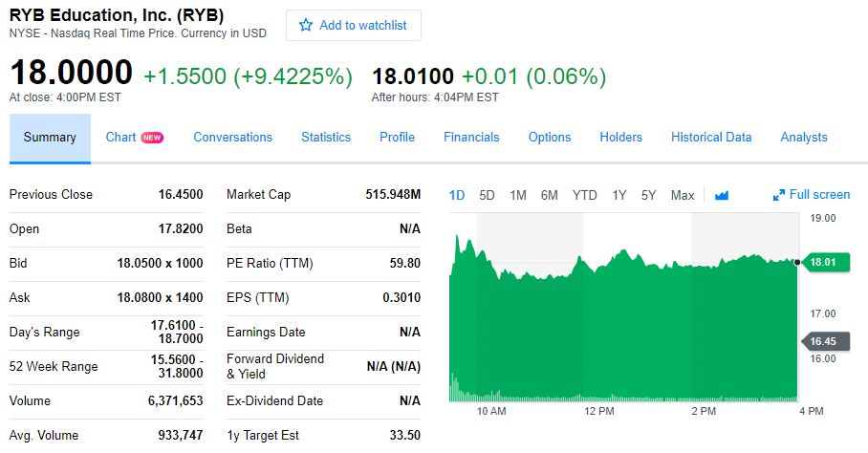This screenshot has width=868, height=453.
Task: Switch chart to 5Y range
Action: pyautogui.click(x=648, y=195)
